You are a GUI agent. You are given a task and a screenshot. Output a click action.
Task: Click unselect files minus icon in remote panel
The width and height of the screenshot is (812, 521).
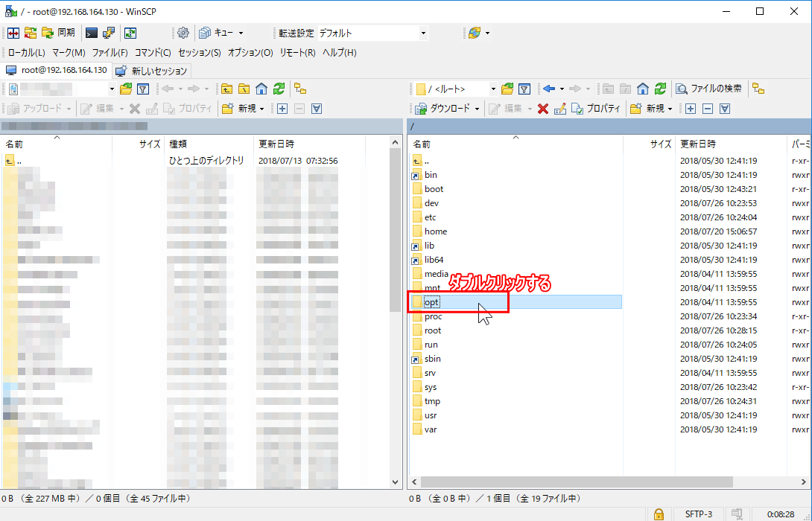click(x=708, y=109)
